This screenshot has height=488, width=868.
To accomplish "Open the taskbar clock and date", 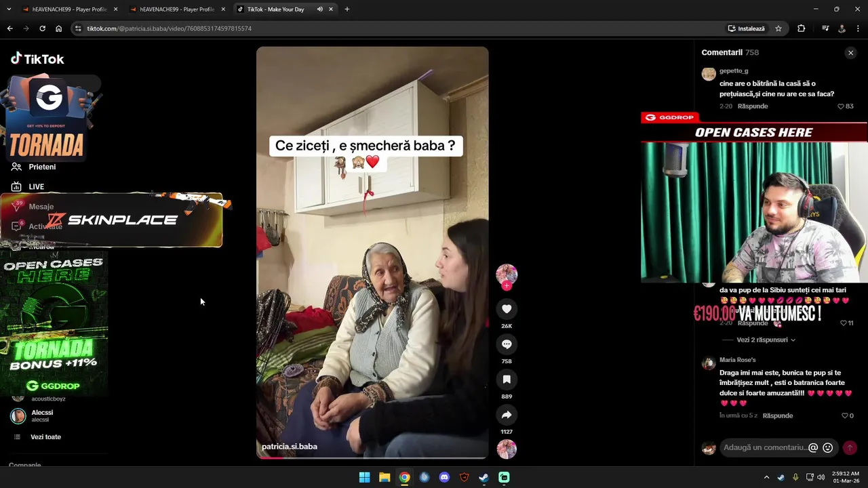I will click(x=846, y=477).
